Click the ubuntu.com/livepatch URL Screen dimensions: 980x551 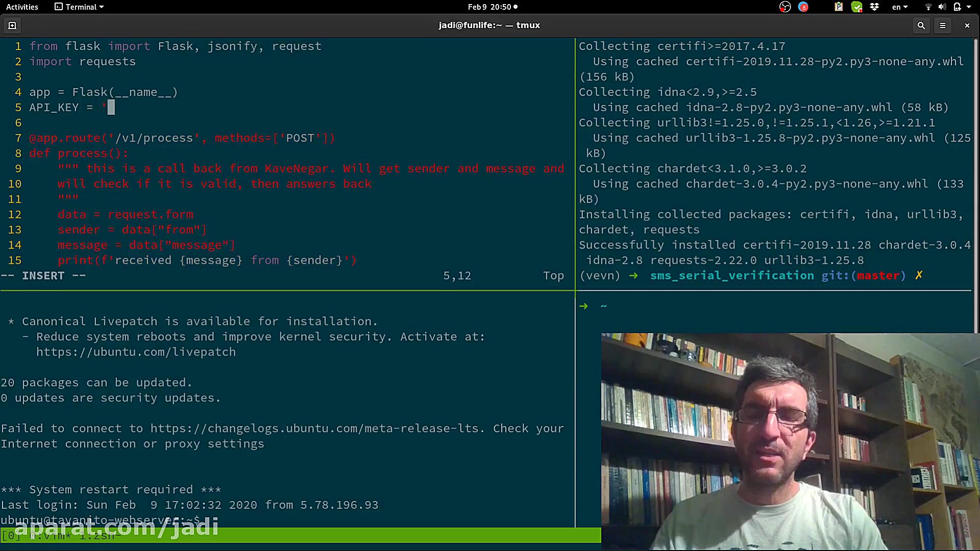point(136,352)
